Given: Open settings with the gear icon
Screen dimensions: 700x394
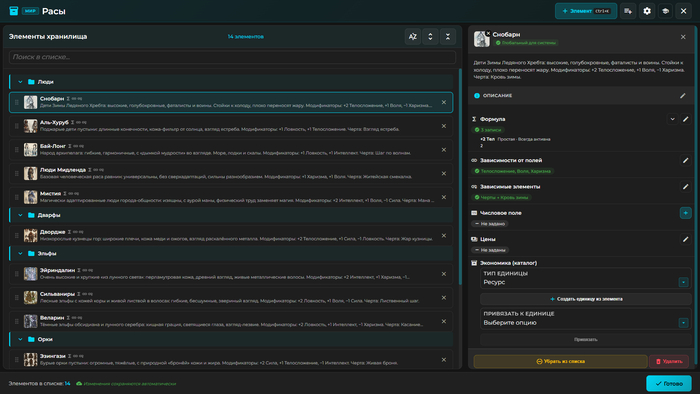Looking at the screenshot, I should coord(647,11).
